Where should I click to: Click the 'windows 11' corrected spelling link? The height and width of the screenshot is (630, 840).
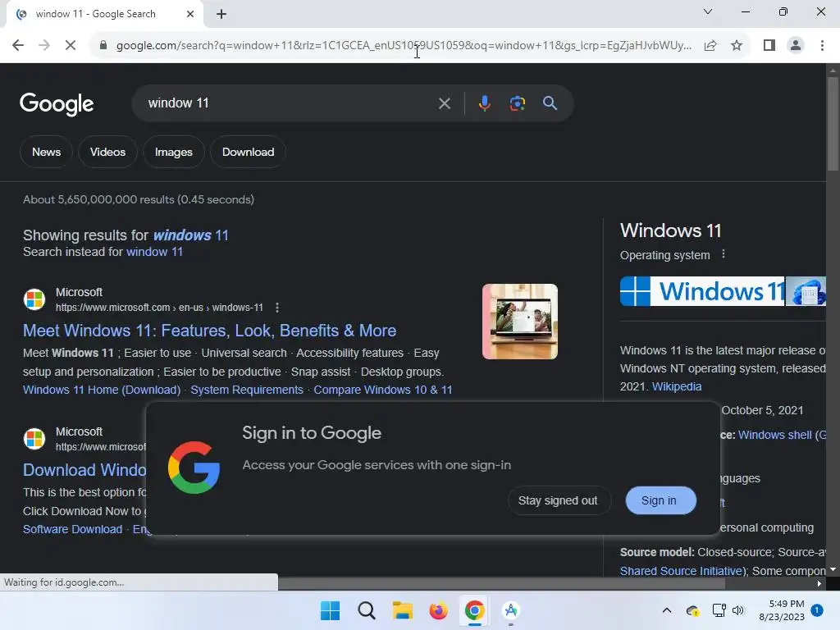tap(190, 235)
